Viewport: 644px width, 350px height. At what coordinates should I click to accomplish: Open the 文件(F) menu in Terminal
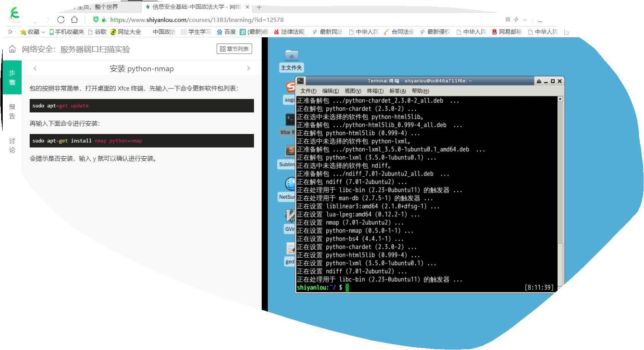click(x=308, y=91)
